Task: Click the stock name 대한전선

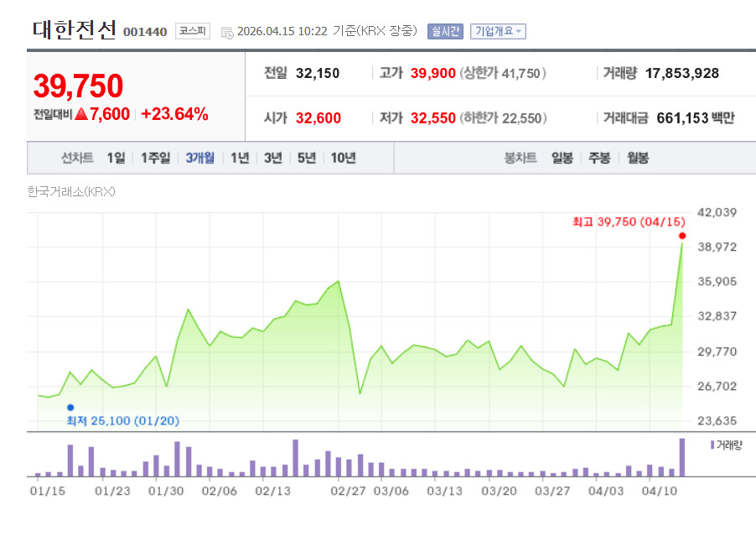Action: click(x=75, y=30)
